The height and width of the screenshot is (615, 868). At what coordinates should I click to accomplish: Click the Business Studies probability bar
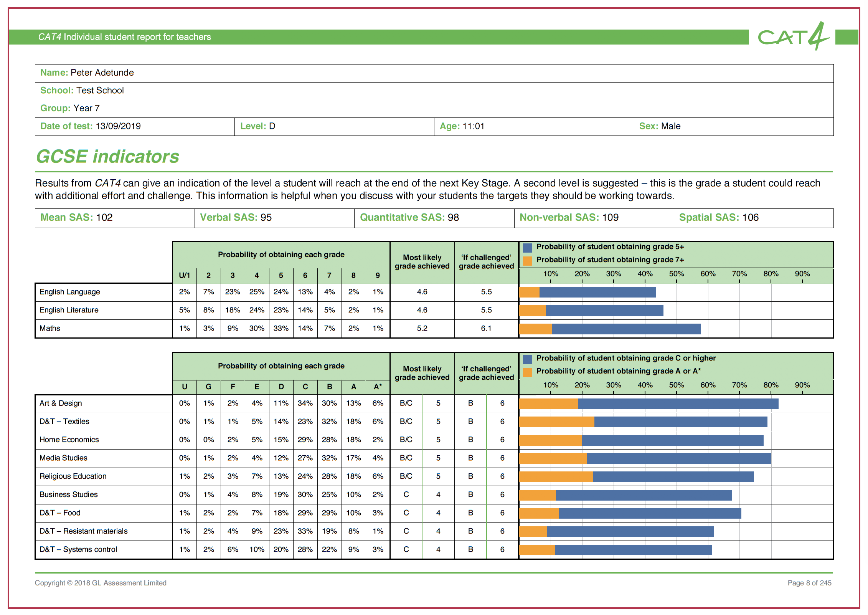[x=626, y=495]
